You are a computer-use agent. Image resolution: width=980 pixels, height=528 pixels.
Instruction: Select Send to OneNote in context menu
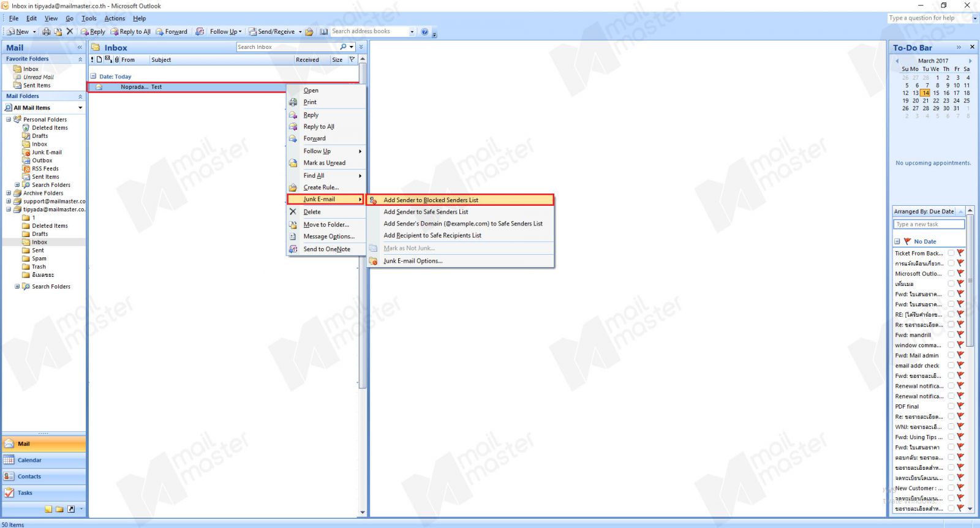(x=325, y=249)
